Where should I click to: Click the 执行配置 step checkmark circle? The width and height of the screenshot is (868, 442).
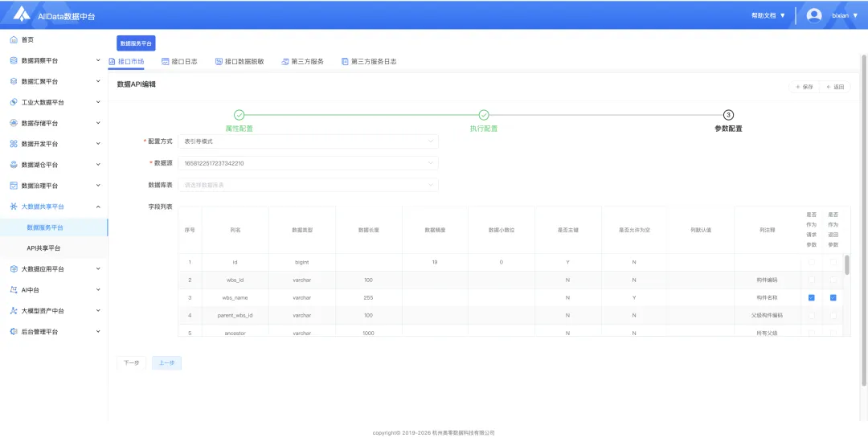point(484,115)
